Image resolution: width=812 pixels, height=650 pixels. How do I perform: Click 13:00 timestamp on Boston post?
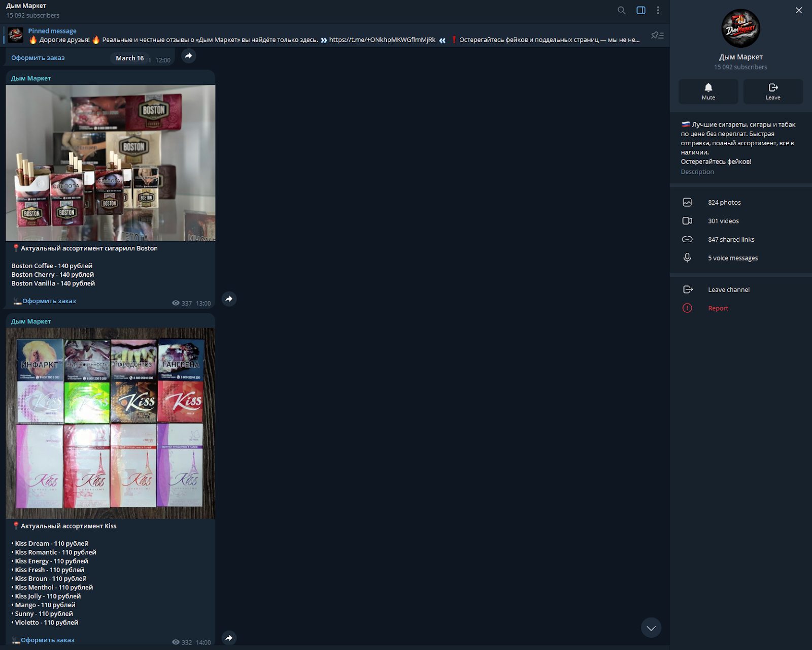(x=203, y=303)
